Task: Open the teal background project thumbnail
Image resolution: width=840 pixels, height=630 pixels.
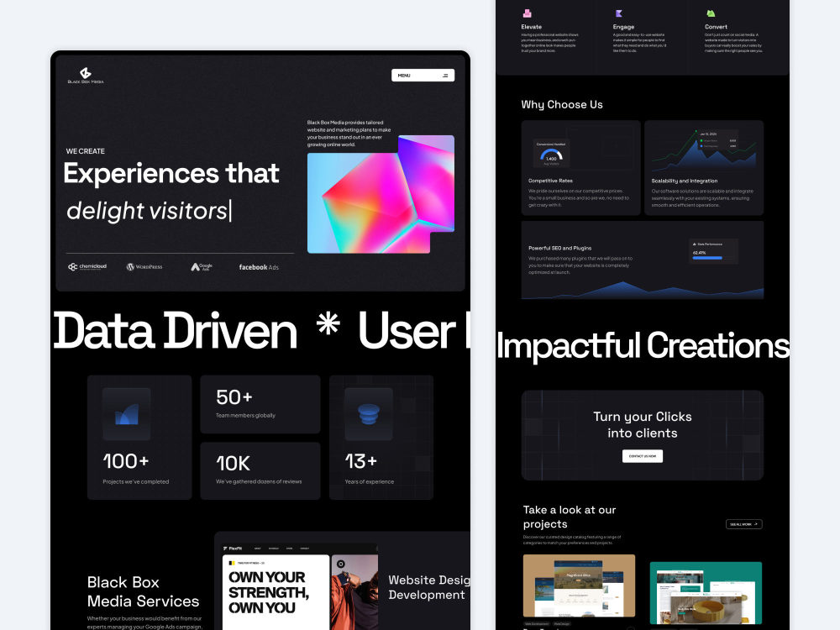Action: (x=706, y=593)
